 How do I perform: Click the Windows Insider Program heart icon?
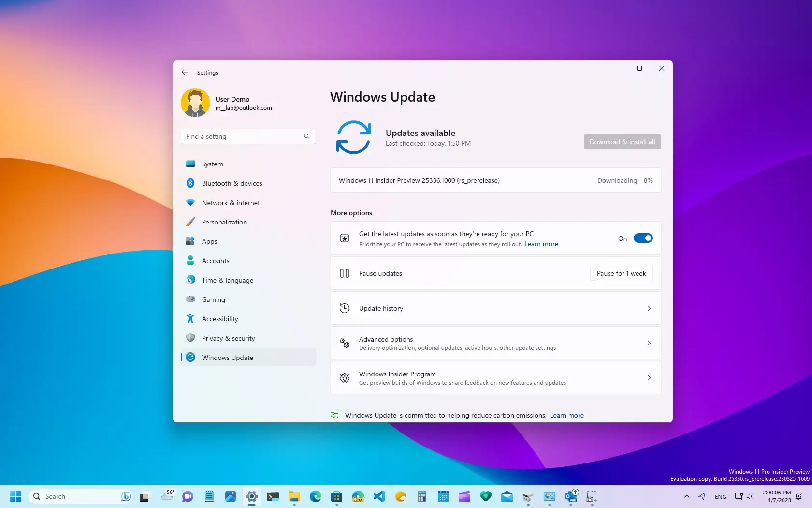click(344, 378)
